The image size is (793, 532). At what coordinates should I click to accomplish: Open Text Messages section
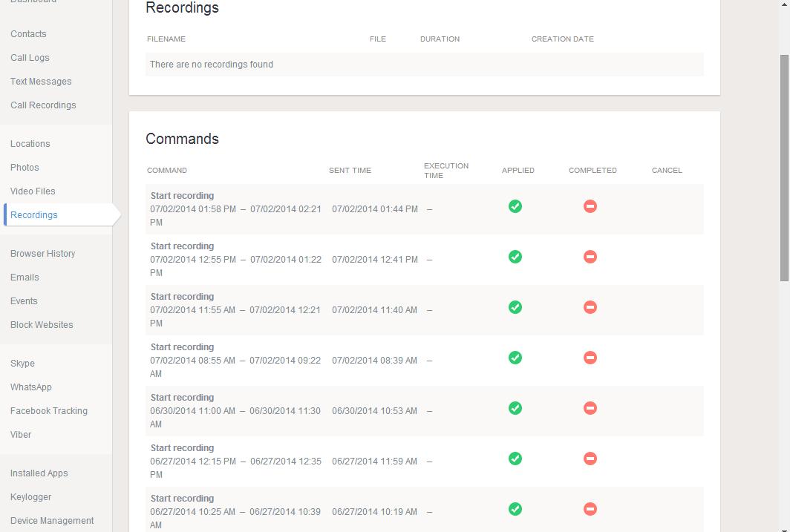pos(41,82)
